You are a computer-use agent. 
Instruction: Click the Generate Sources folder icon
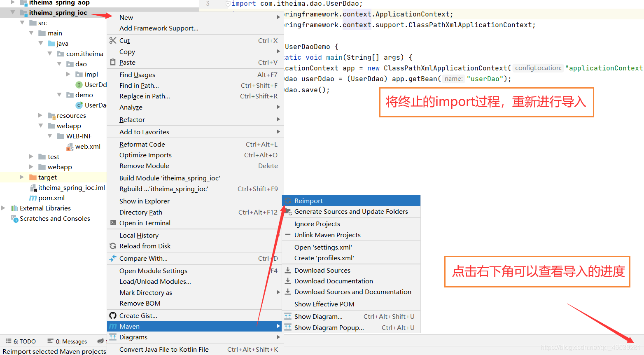point(288,211)
